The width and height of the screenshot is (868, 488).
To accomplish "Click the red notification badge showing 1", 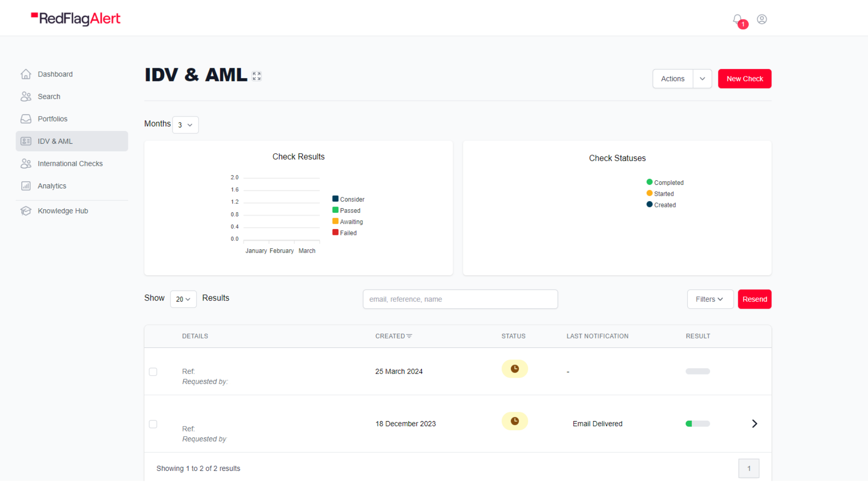I will pyautogui.click(x=743, y=24).
